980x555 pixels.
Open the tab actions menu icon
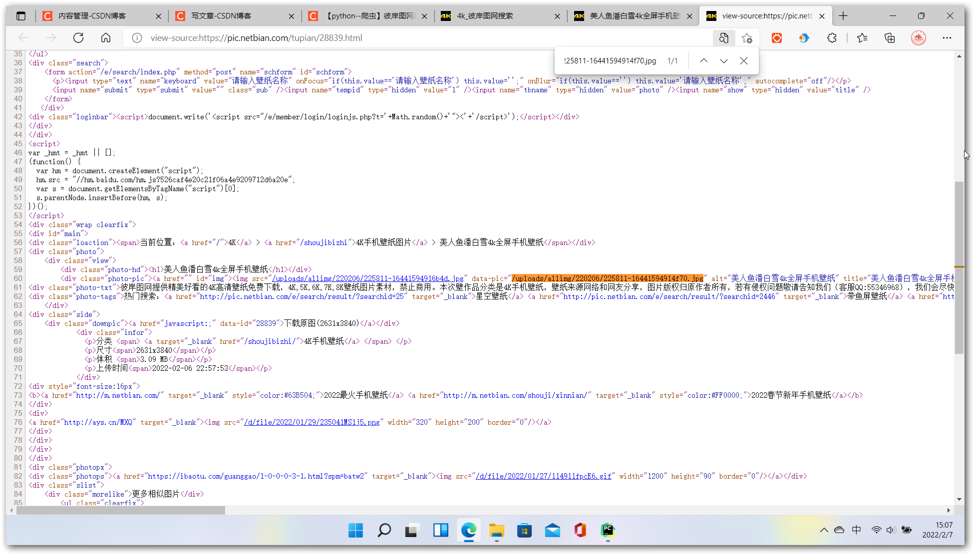coord(21,16)
